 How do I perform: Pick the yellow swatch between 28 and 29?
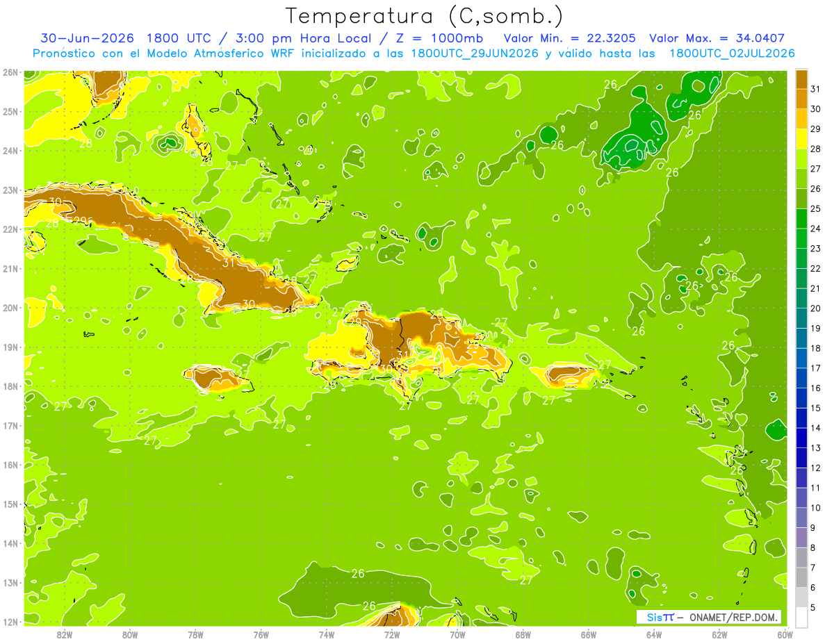[801, 139]
